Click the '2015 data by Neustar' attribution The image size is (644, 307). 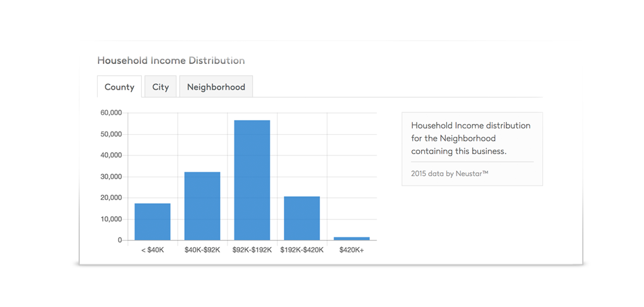point(450,173)
